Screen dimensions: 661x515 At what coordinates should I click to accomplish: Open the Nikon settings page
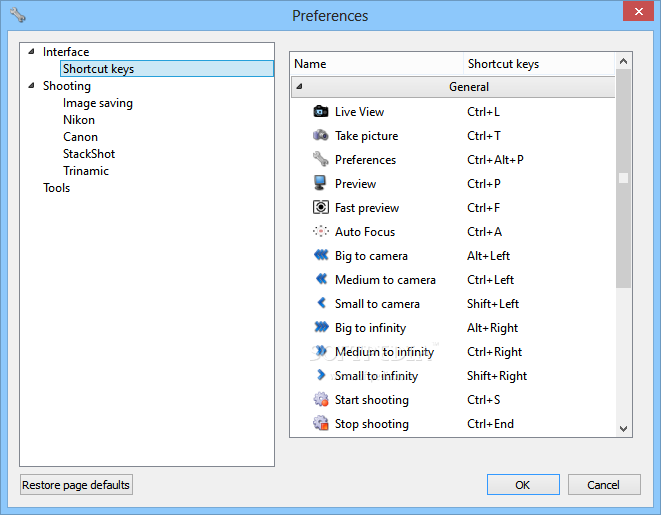tap(79, 120)
